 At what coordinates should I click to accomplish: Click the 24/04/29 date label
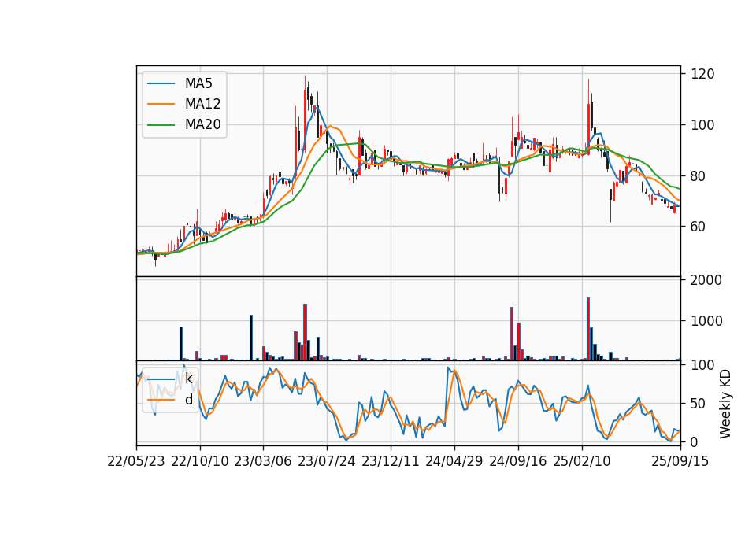454,461
